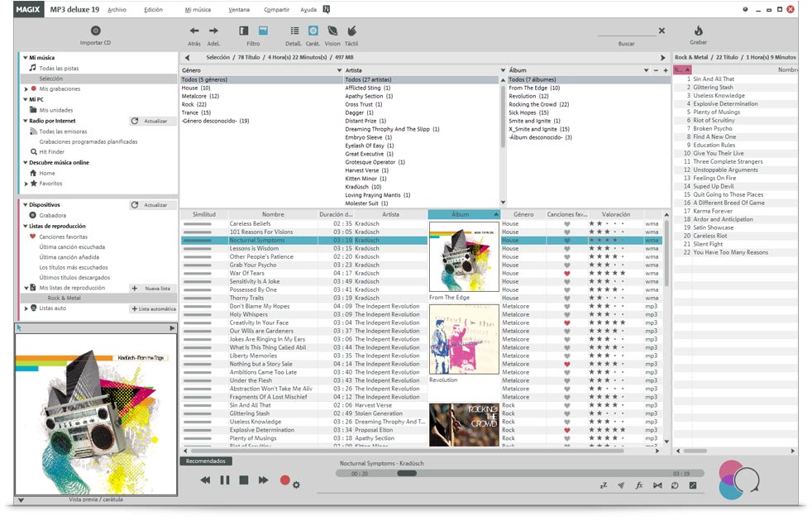Click the Recomendados button
Image resolution: width=812 pixels, height=521 pixels.
point(206,461)
